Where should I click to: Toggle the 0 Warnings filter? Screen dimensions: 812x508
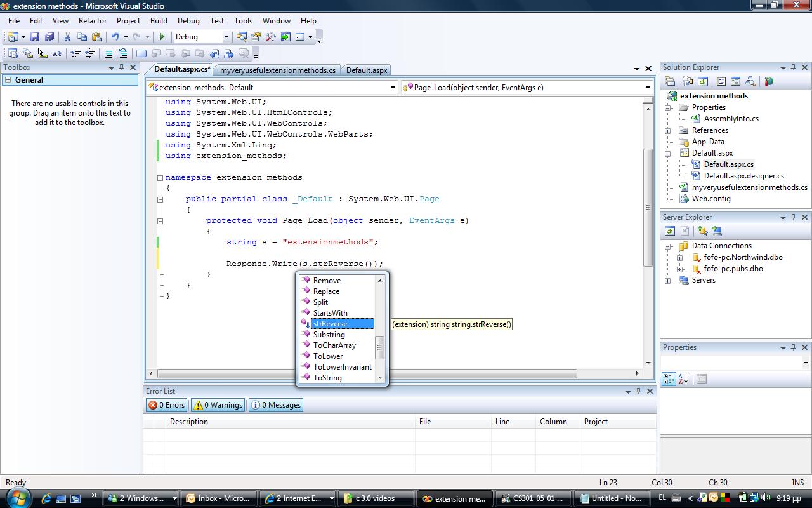218,405
